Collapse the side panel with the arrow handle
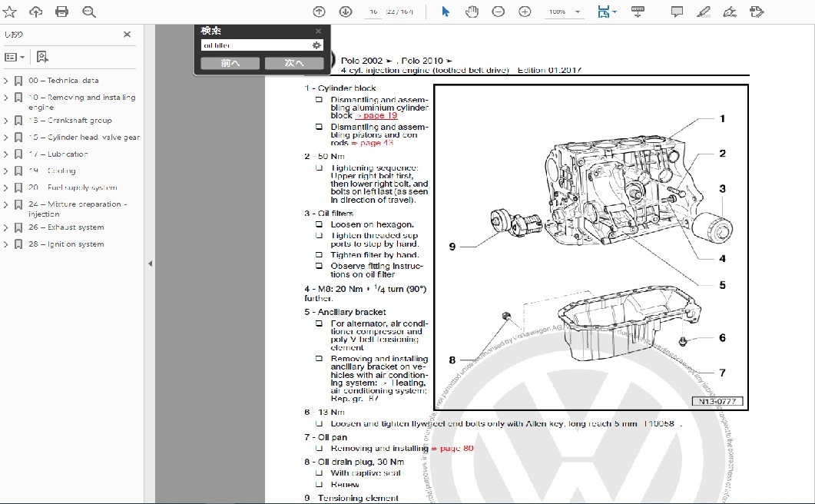 (x=151, y=264)
